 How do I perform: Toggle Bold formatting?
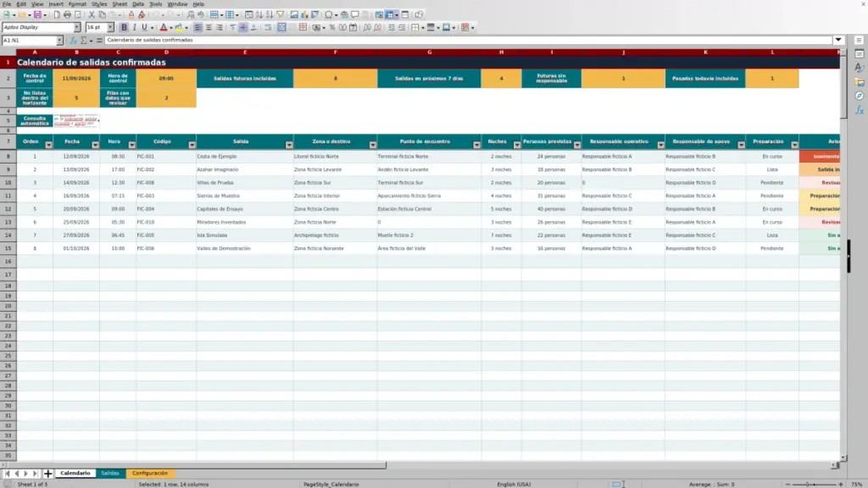point(124,28)
